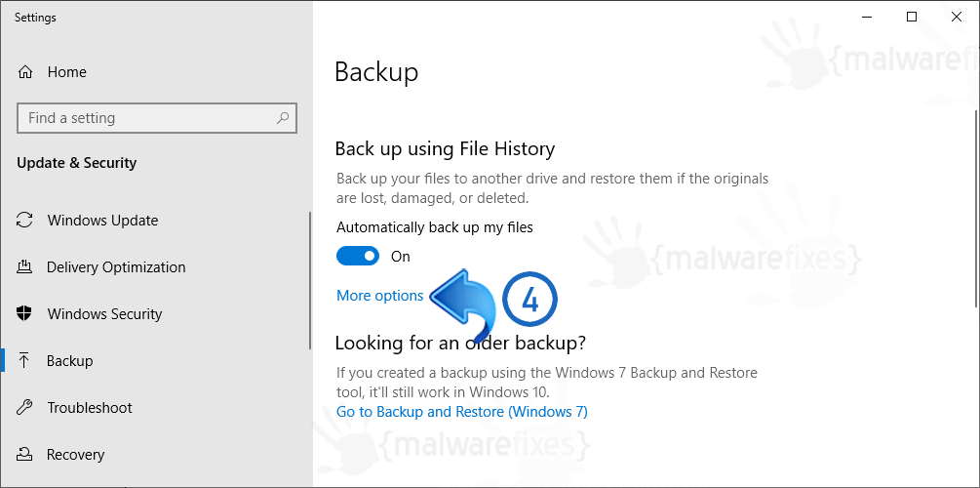Maximize the Settings window
The width and height of the screenshot is (980, 488).
point(912,18)
